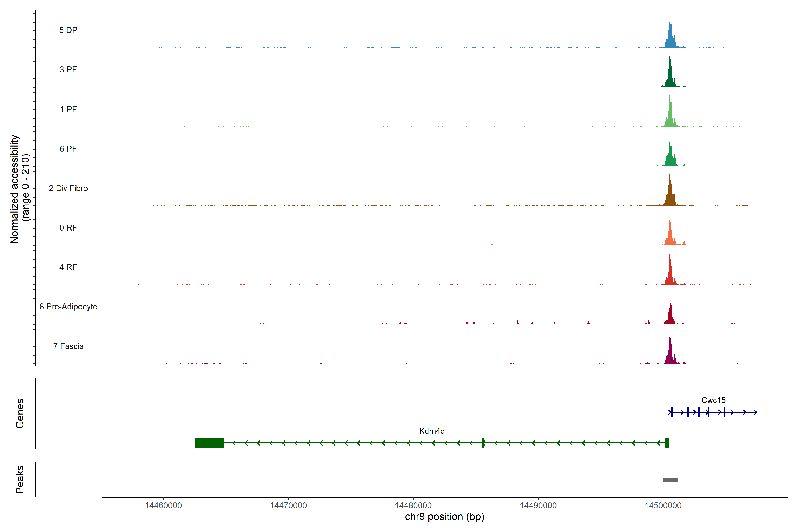
Task: Click the 2 Div Fibro label
Action: (68, 188)
